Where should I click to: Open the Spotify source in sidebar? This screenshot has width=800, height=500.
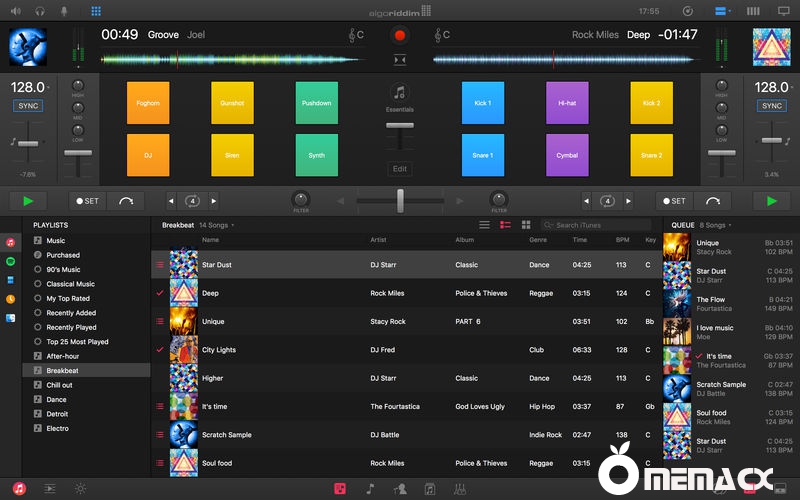[10, 261]
